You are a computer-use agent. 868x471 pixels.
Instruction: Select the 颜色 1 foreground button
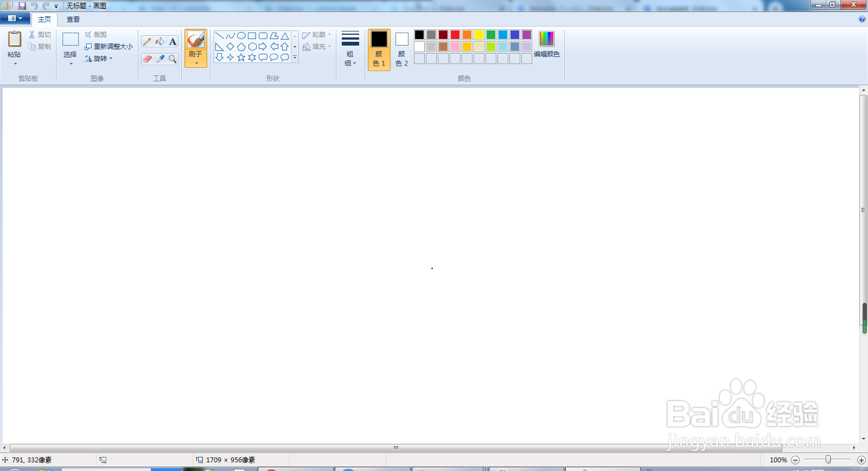(379, 49)
